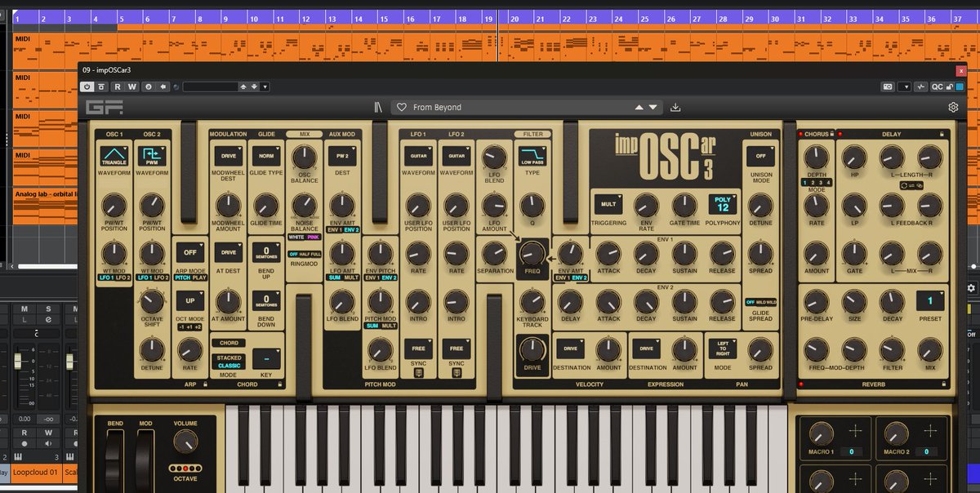Open impOSCar settings gear

point(953,107)
